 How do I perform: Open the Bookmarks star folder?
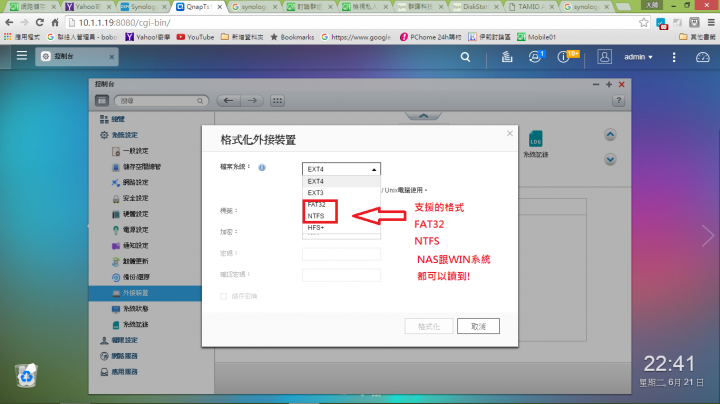click(x=292, y=37)
